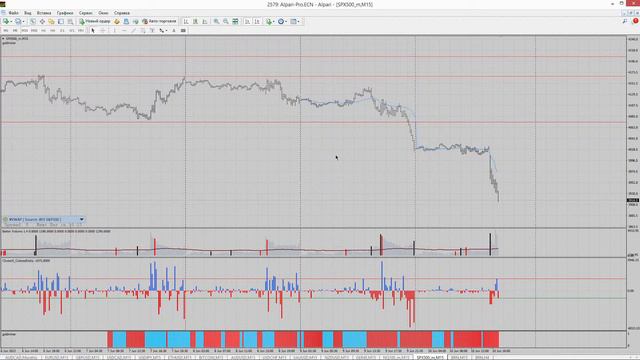The height and width of the screenshot is (360, 640).
Task: Expand the New Chart dropdown arrow
Action: tap(11, 21)
